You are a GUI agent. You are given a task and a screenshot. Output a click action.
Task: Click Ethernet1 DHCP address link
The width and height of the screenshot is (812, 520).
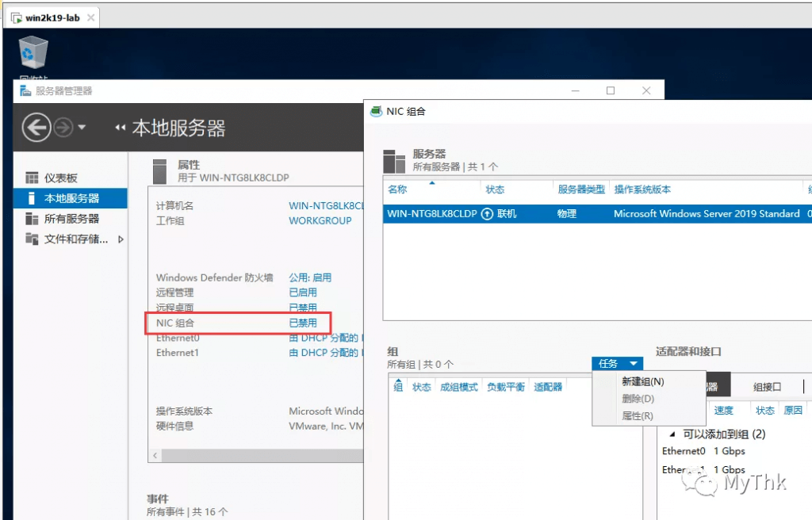click(326, 353)
